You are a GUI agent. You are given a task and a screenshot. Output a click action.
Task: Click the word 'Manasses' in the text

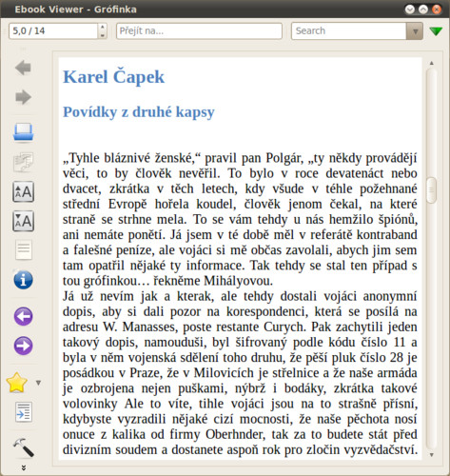(150, 327)
